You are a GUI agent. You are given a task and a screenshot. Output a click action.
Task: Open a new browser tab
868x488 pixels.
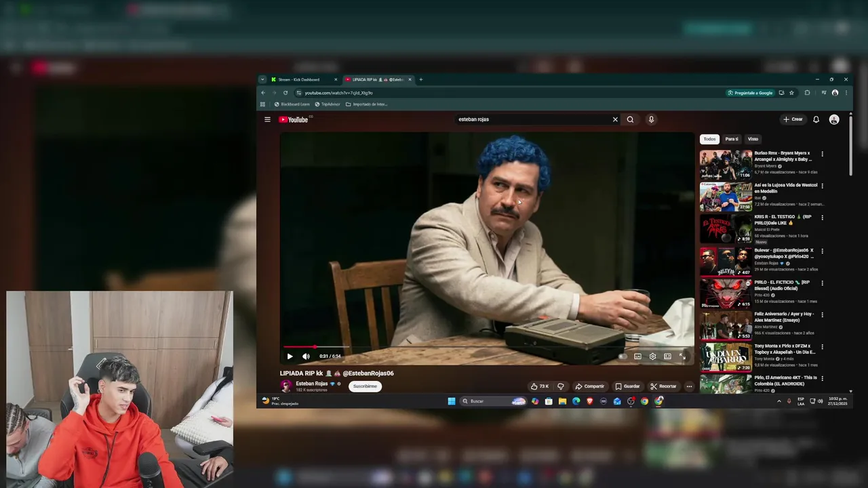pyautogui.click(x=420, y=79)
